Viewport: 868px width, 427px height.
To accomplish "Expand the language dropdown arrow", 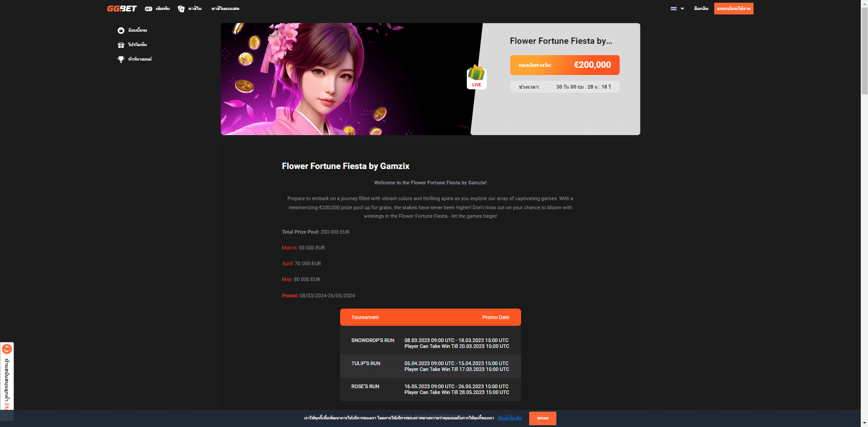I will click(682, 9).
